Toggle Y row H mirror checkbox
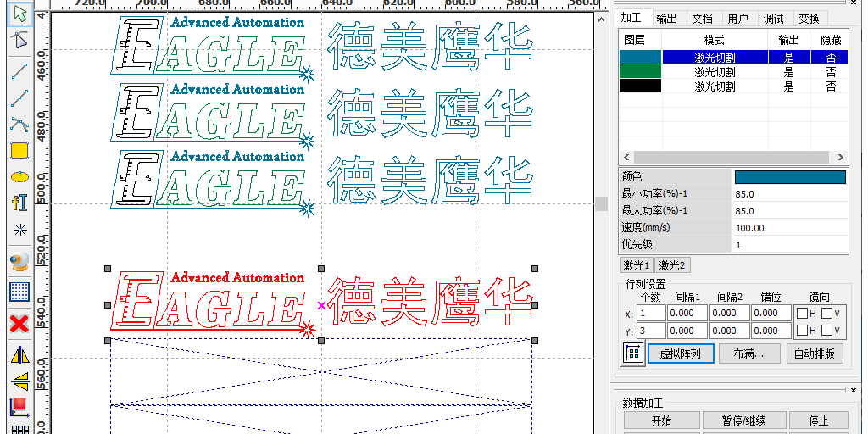 [x=802, y=331]
